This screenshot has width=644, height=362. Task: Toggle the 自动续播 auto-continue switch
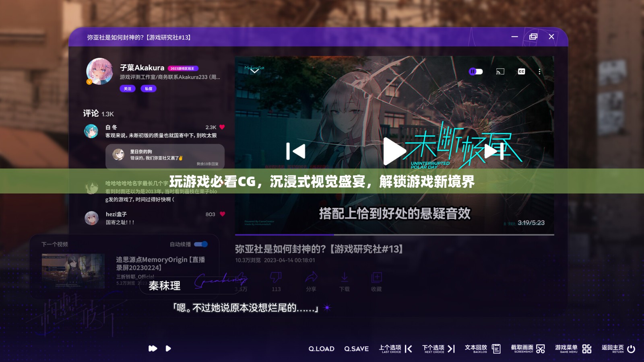pos(201,244)
